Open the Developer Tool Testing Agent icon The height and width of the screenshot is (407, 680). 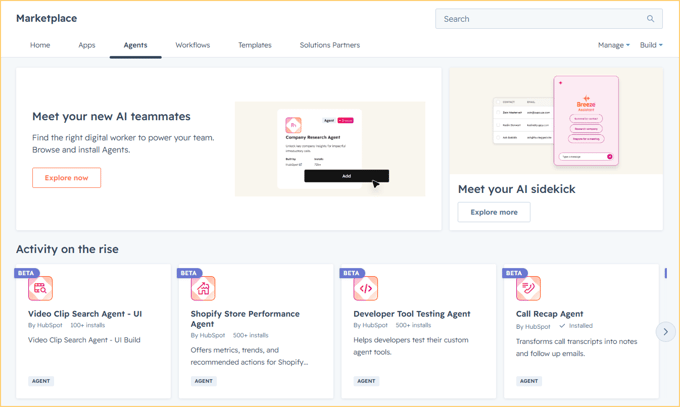(x=366, y=289)
